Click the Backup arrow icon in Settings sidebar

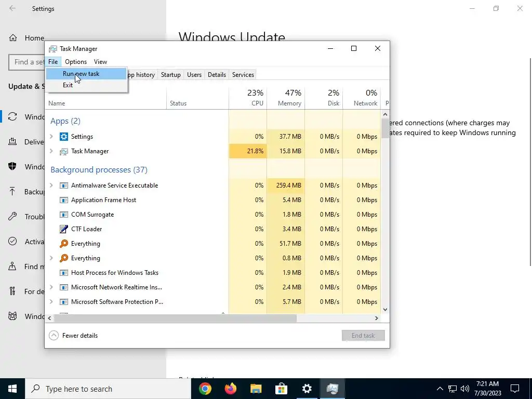[12, 192]
